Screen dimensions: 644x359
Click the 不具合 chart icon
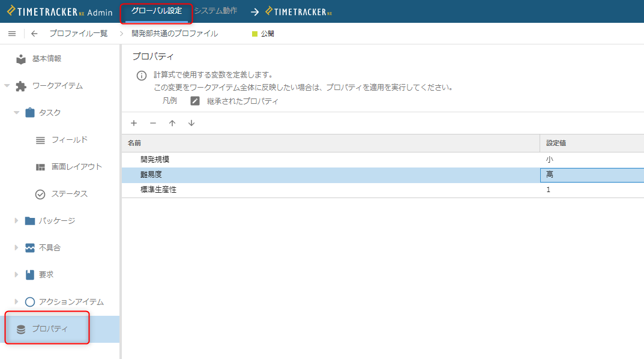[30, 248]
